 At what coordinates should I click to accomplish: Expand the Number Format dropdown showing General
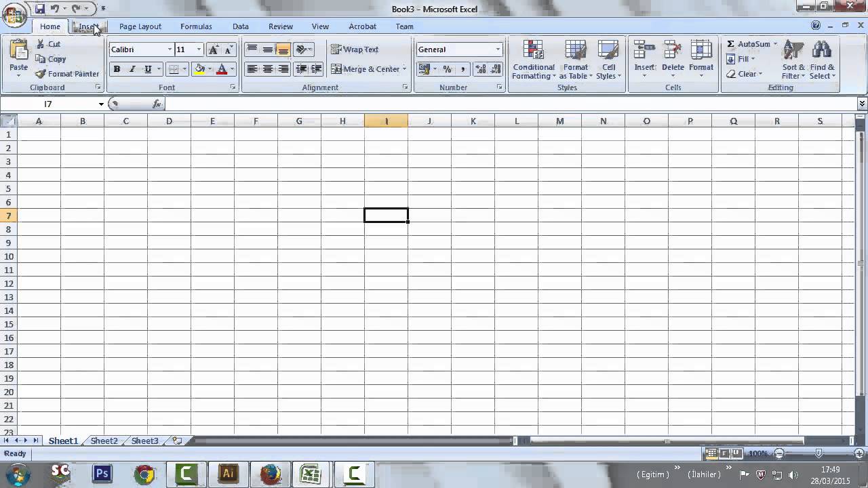498,49
